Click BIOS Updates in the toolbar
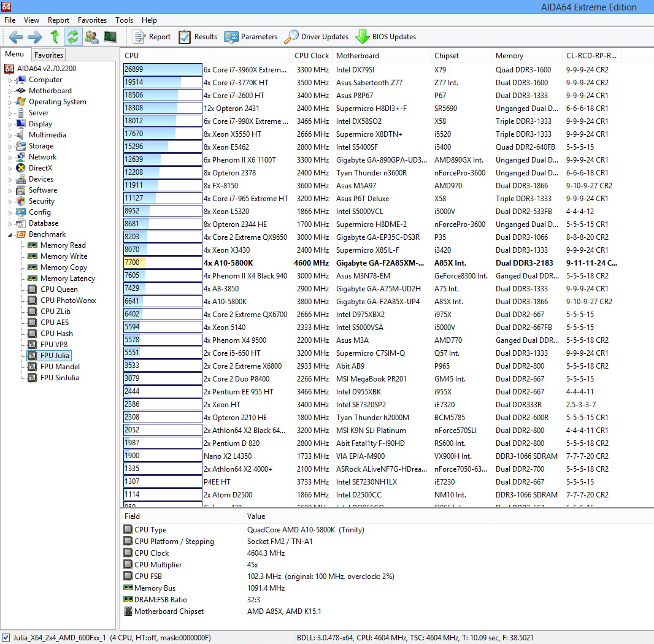This screenshot has width=654, height=644. coord(385,37)
